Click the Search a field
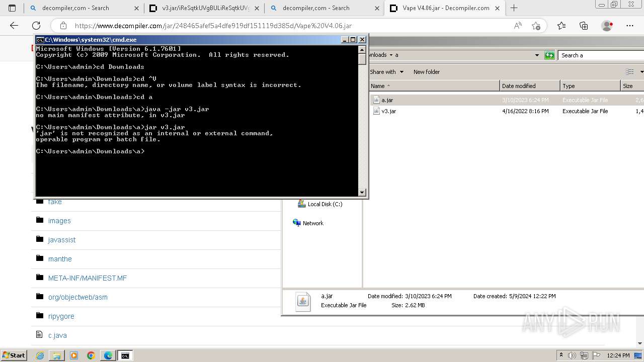This screenshot has width=644, height=362. (x=601, y=55)
